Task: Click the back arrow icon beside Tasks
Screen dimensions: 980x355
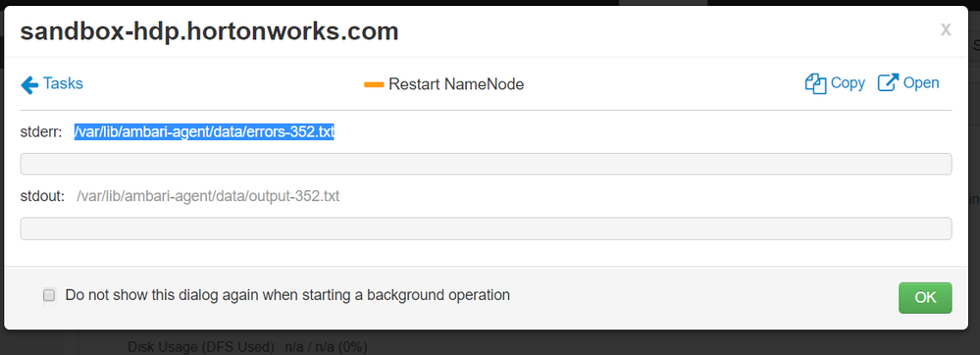Action: coord(29,84)
